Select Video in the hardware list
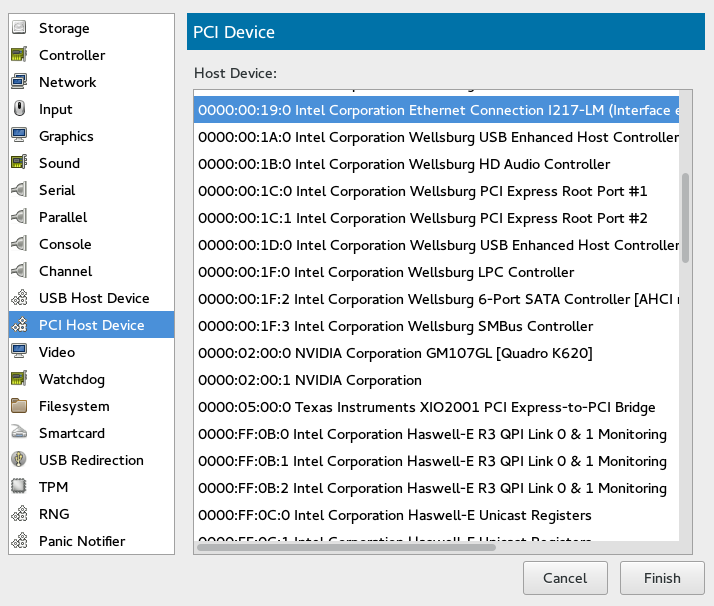 pos(56,352)
